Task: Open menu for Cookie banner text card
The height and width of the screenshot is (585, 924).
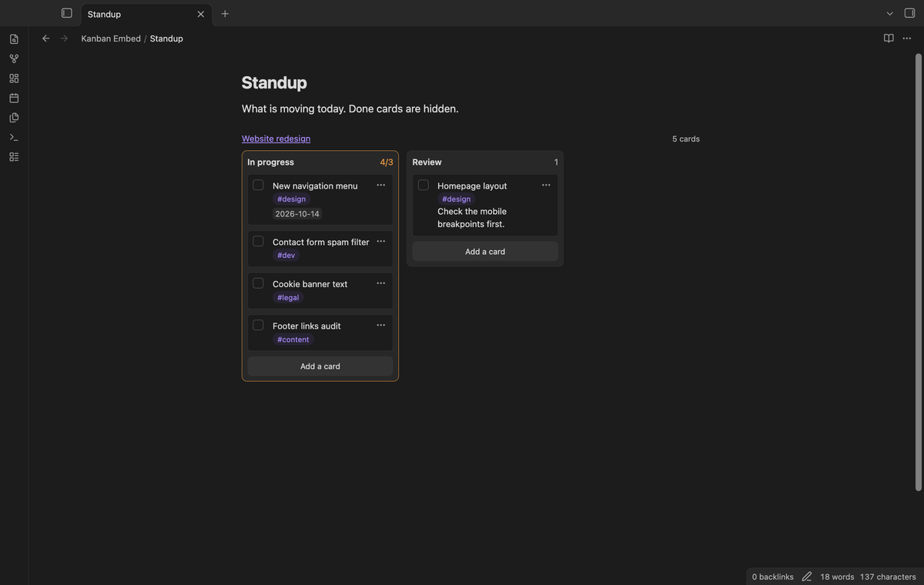Action: tap(381, 283)
